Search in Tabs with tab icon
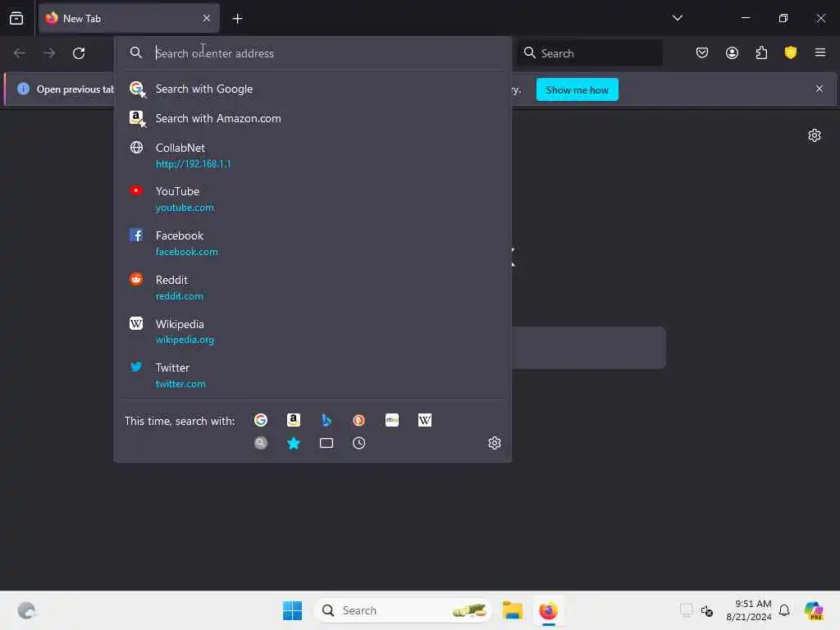 click(x=326, y=443)
